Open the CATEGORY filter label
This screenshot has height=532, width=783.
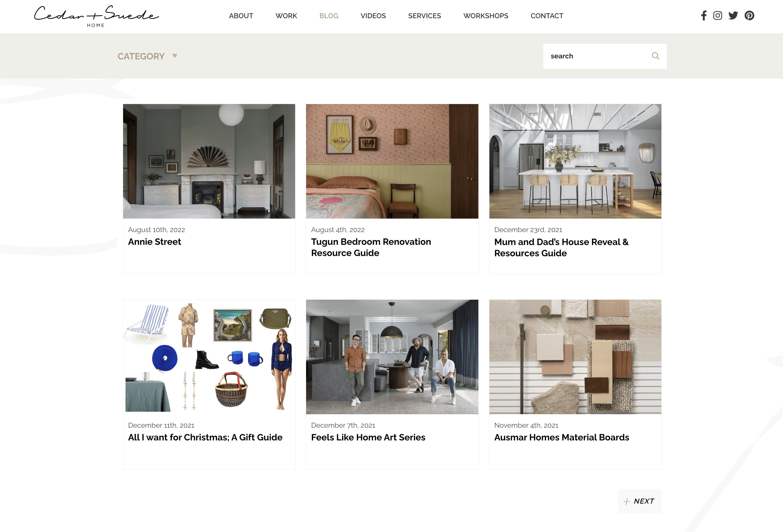pyautogui.click(x=141, y=56)
